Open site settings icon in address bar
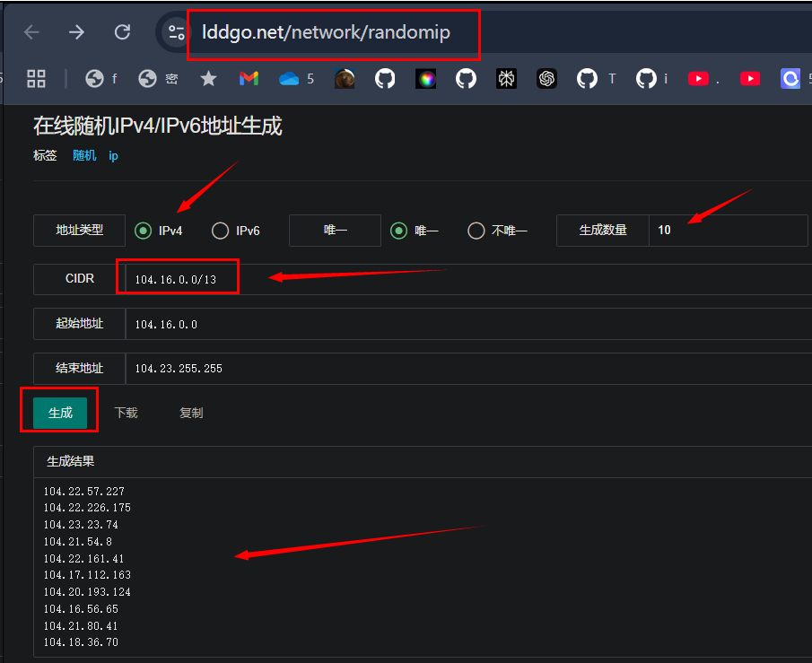 pyautogui.click(x=176, y=32)
